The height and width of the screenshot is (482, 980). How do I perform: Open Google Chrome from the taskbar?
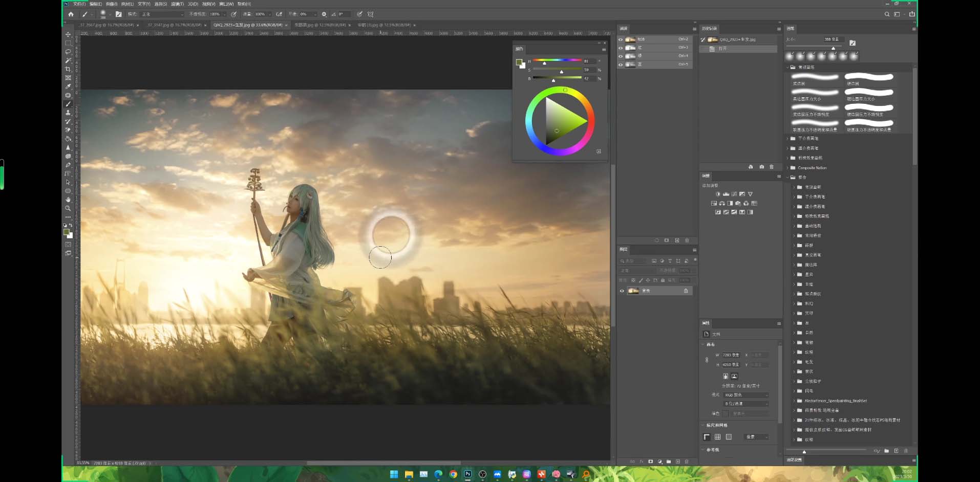coord(453,475)
